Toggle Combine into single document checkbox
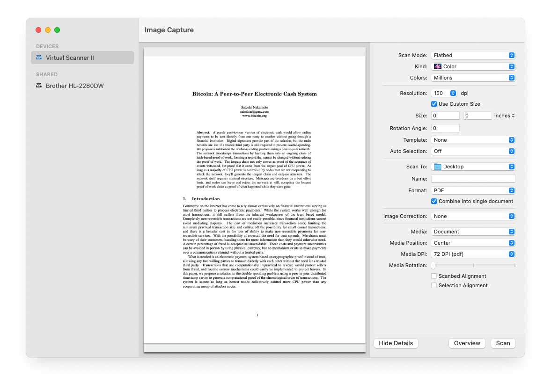551x392 pixels. pos(434,201)
